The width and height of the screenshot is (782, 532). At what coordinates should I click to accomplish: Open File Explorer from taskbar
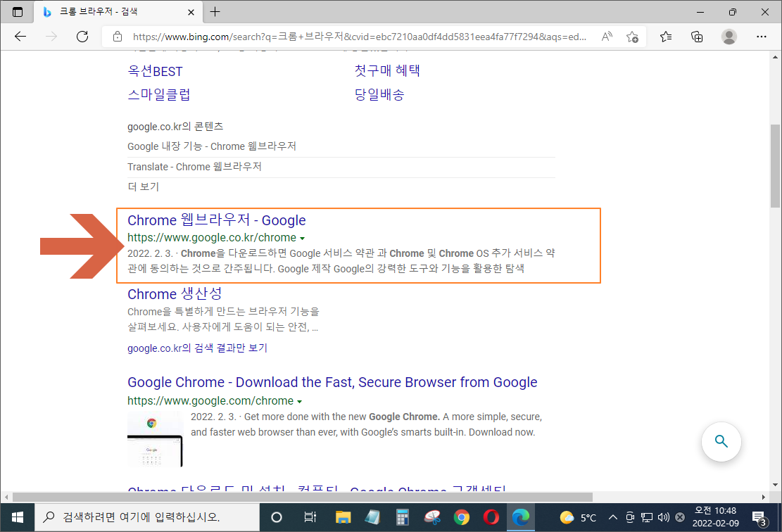(x=343, y=517)
